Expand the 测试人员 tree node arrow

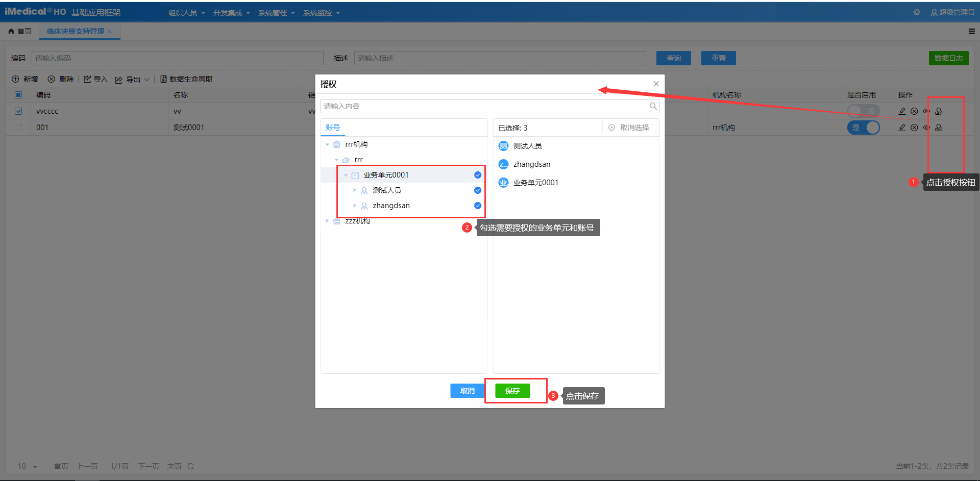(355, 190)
